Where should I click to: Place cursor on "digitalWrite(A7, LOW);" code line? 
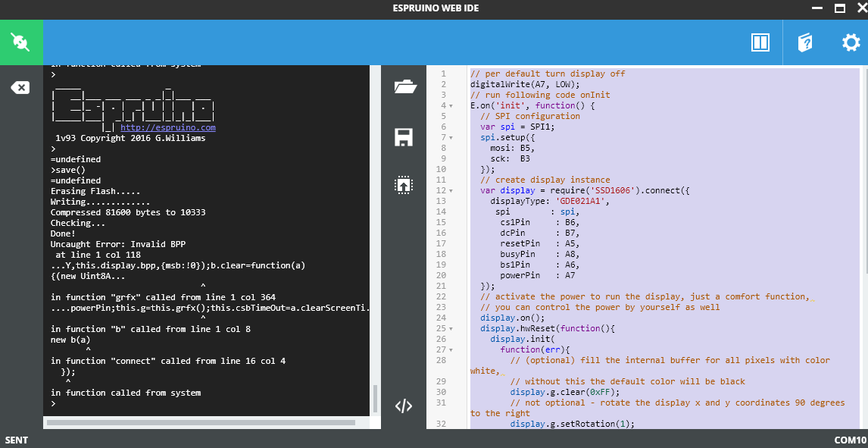(x=525, y=84)
